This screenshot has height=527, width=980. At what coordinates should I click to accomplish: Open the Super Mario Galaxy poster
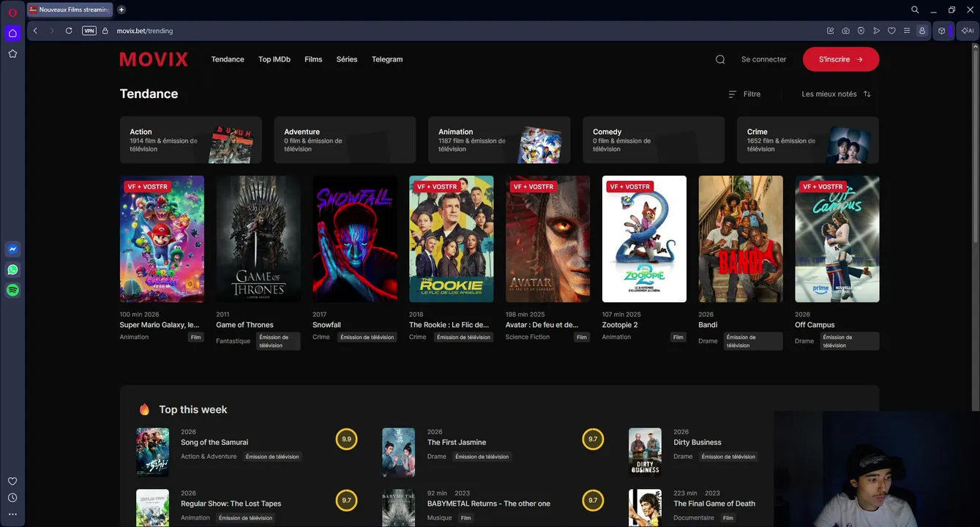162,239
